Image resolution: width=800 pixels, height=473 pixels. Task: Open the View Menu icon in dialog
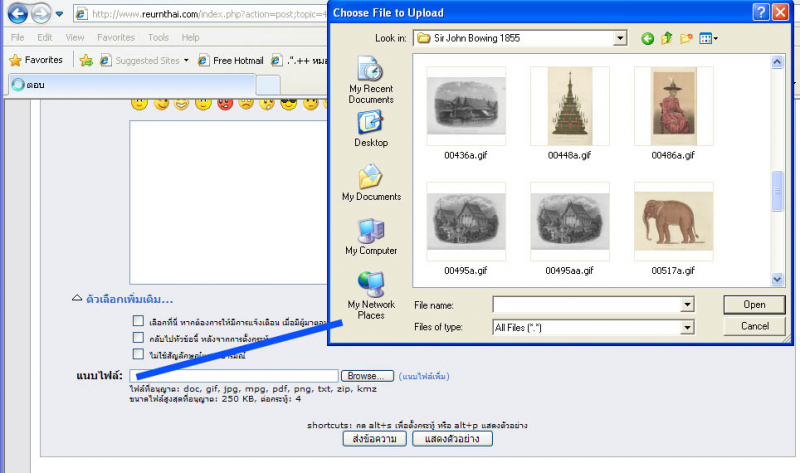click(x=708, y=39)
